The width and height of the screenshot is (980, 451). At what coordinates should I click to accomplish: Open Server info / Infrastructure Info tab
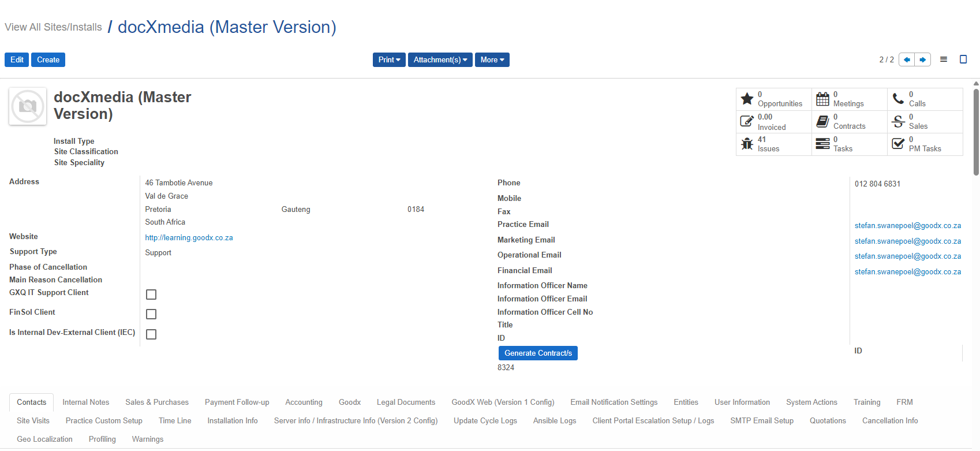(356, 421)
